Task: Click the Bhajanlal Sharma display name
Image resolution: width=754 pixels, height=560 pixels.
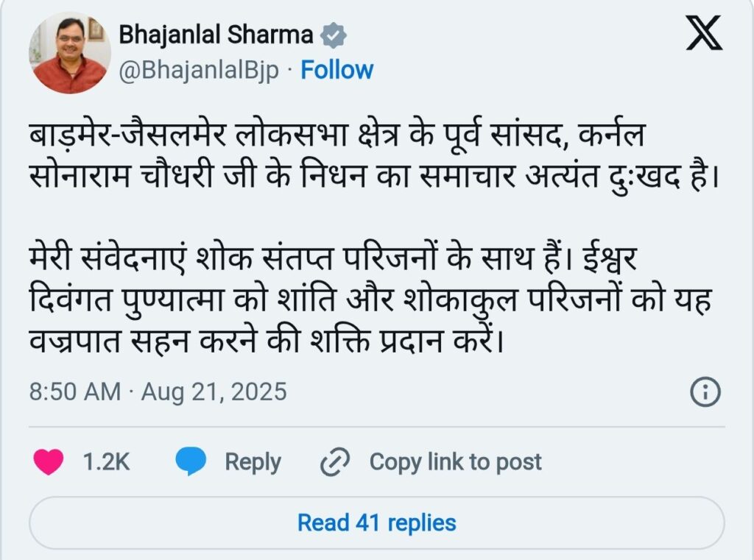Action: [x=216, y=35]
